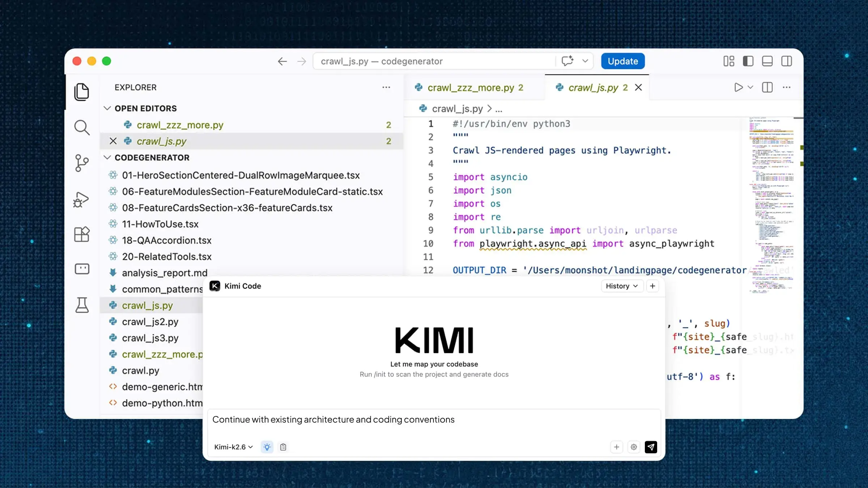868x488 pixels.
Task: Start a new Kimi Code chat with plus
Action: pyautogui.click(x=652, y=286)
